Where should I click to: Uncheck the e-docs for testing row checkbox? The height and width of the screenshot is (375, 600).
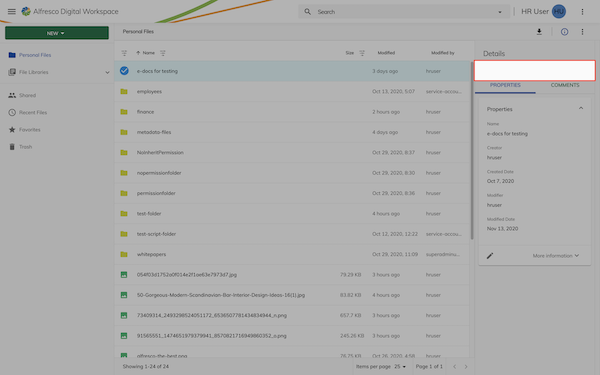tap(124, 71)
